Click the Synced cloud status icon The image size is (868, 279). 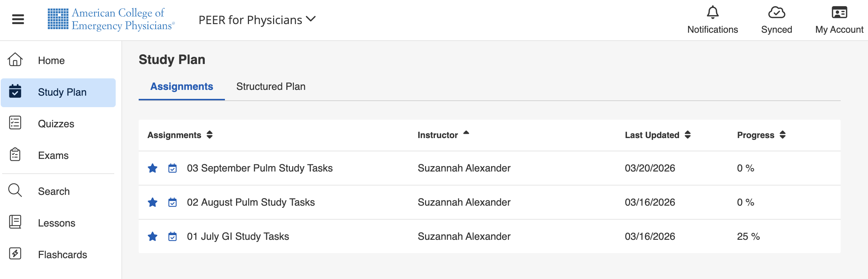(x=776, y=13)
